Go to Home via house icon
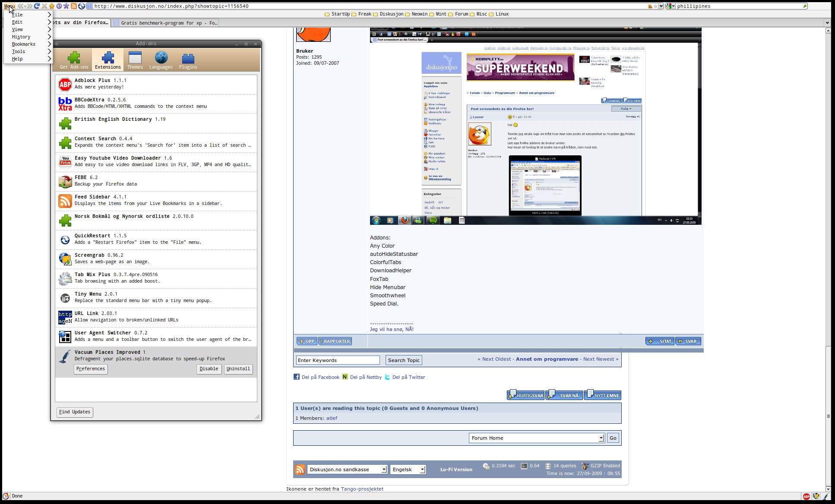This screenshot has width=835, height=504. point(52,6)
